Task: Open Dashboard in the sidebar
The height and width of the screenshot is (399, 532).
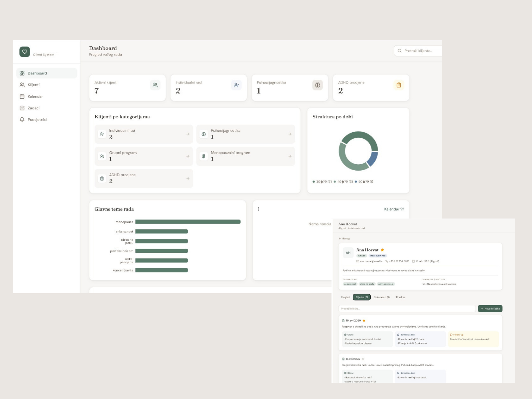Action: tap(47, 73)
